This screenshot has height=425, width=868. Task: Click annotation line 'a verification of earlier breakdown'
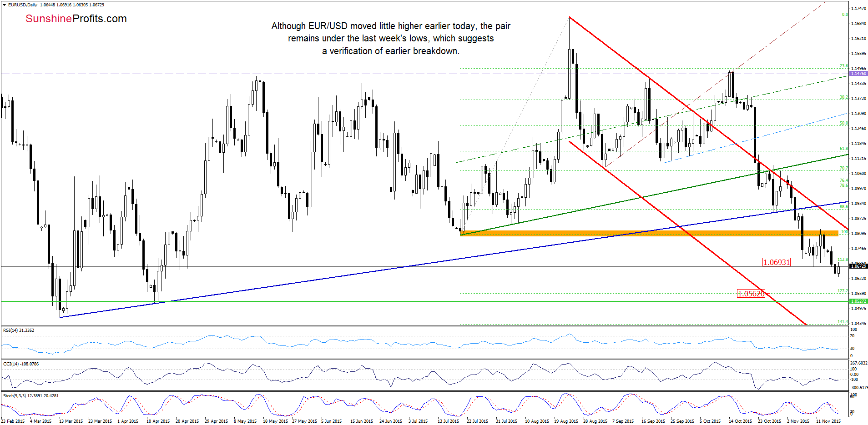(x=391, y=51)
